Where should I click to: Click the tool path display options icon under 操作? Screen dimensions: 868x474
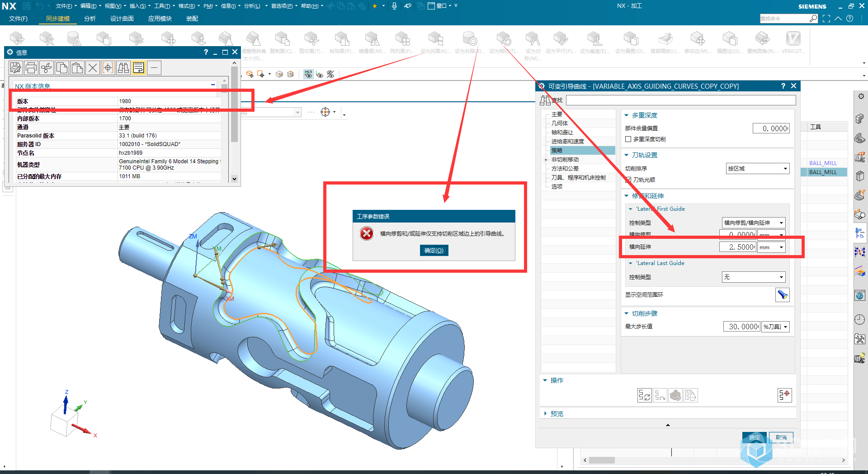(x=786, y=395)
